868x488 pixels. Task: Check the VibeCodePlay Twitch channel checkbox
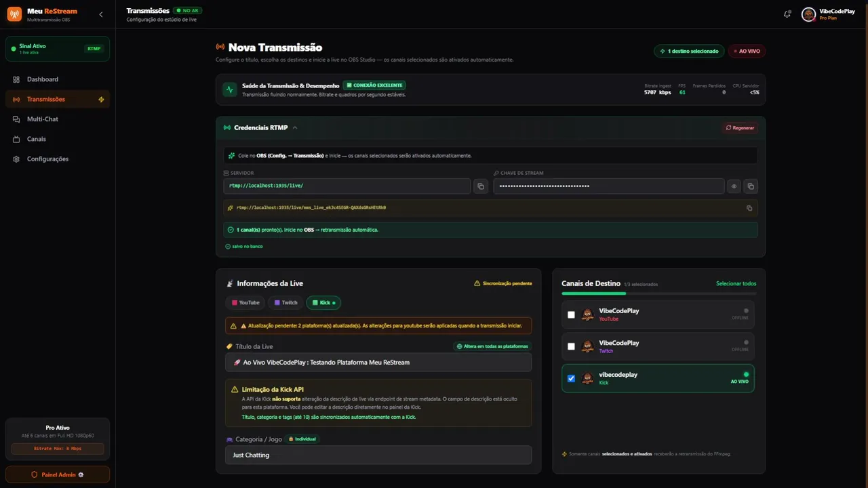pos(571,346)
